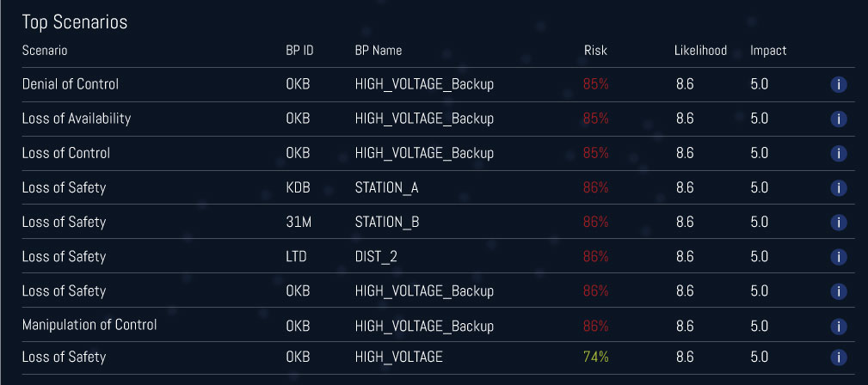The image size is (868, 385).
Task: View info icon for the DIST_2 row
Action: click(838, 256)
